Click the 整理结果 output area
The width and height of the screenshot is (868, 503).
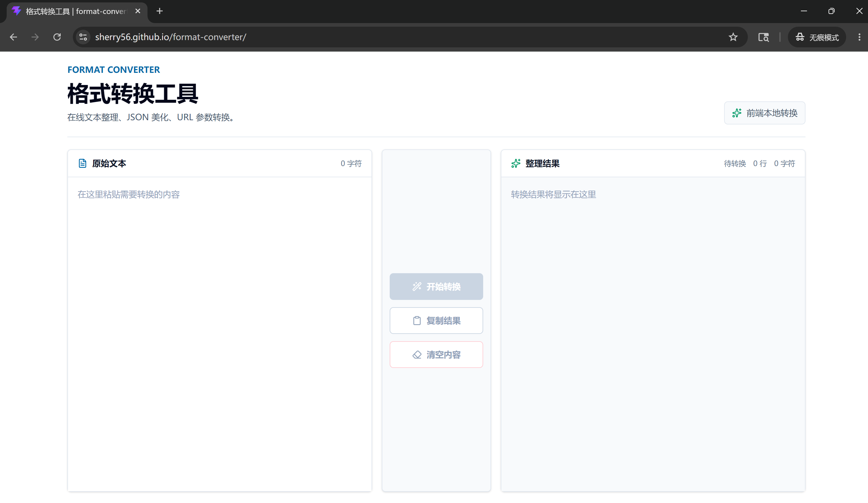(x=653, y=334)
